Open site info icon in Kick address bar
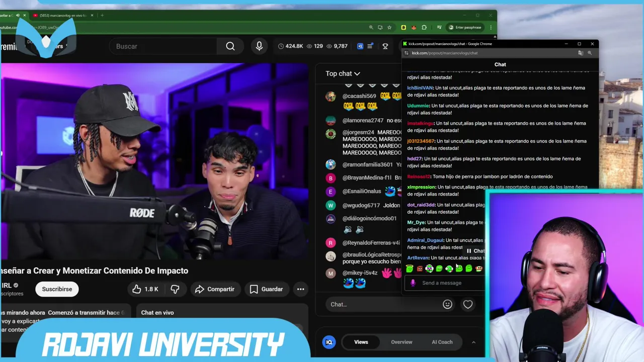644x362 pixels. coord(407,53)
